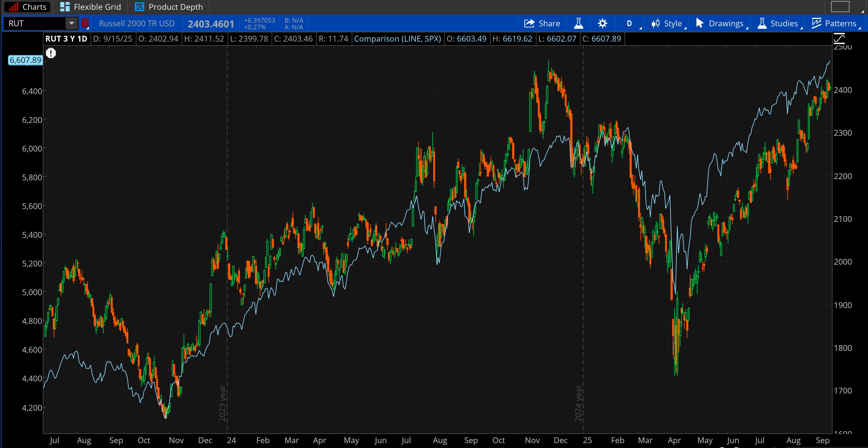Click the 2023 year marker line label

click(222, 403)
